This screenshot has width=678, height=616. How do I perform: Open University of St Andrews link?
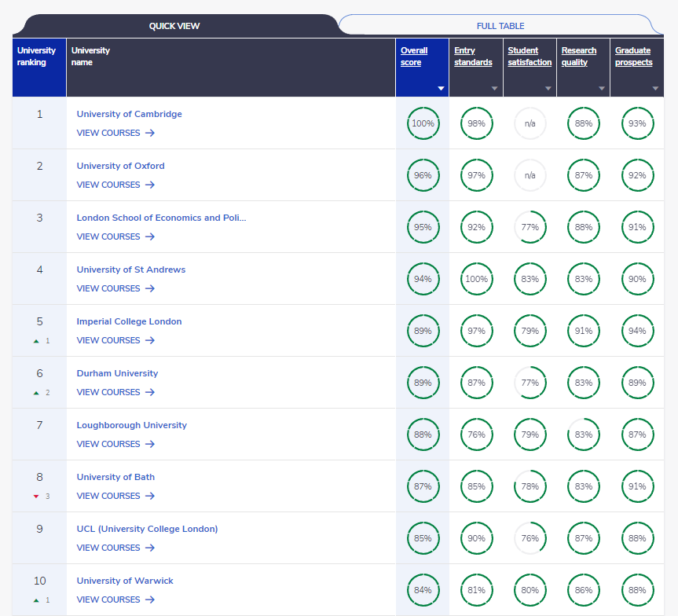131,269
